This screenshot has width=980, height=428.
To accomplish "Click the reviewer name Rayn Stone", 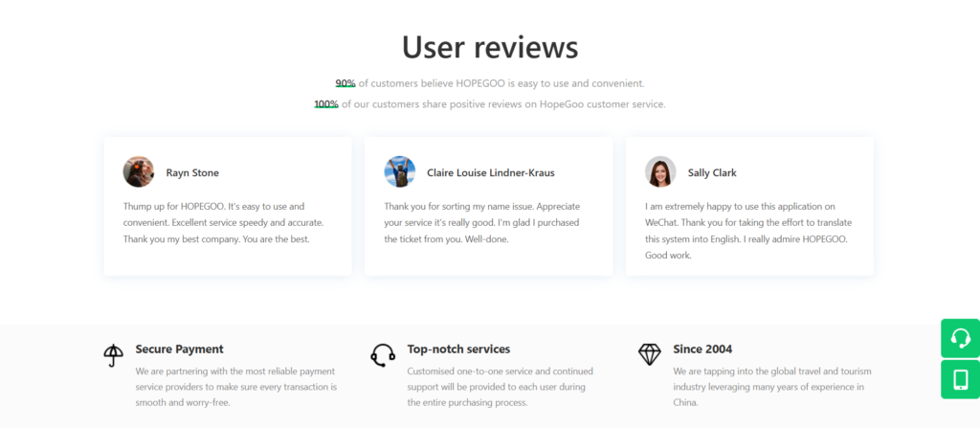I will point(192,172).
